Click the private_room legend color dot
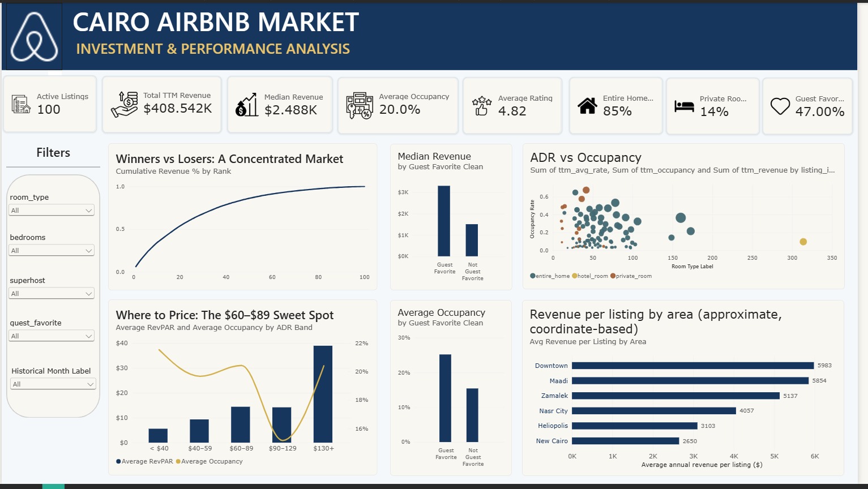Screen dimensions: 868x489 (x=613, y=276)
